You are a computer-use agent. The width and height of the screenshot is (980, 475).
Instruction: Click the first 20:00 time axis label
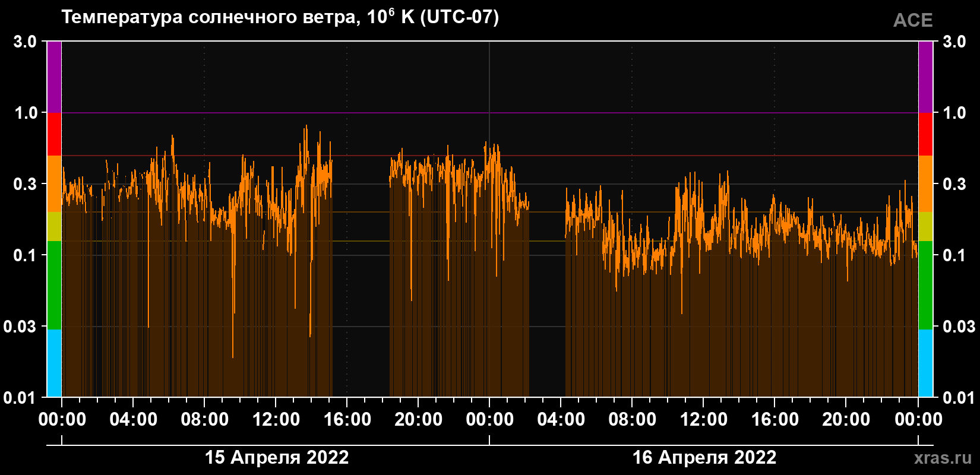tap(419, 420)
